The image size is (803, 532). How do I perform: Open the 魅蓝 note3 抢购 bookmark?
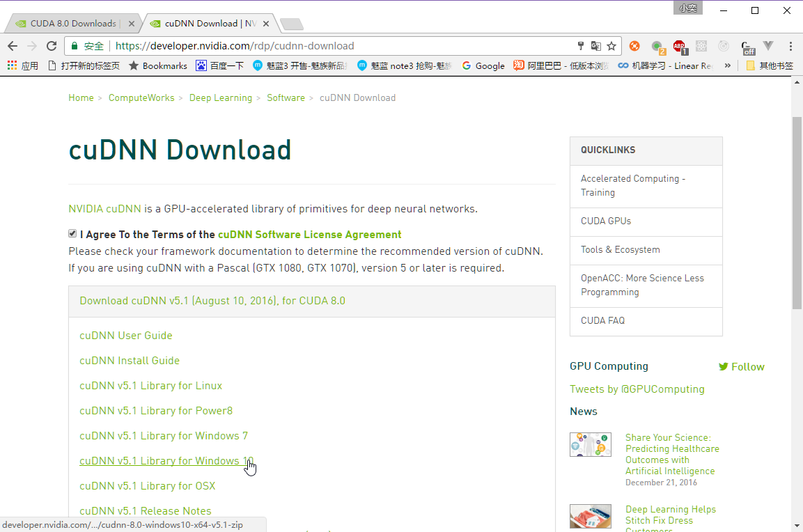[405, 65]
